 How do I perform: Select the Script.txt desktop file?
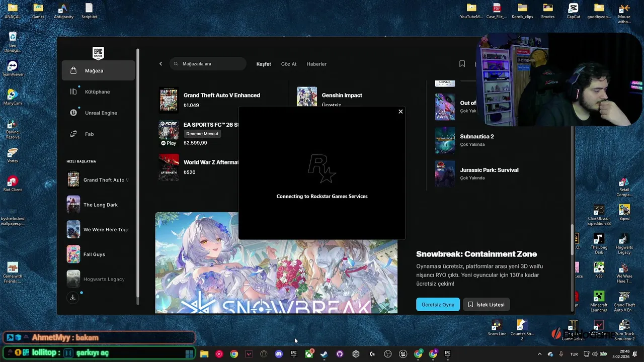[89, 11]
